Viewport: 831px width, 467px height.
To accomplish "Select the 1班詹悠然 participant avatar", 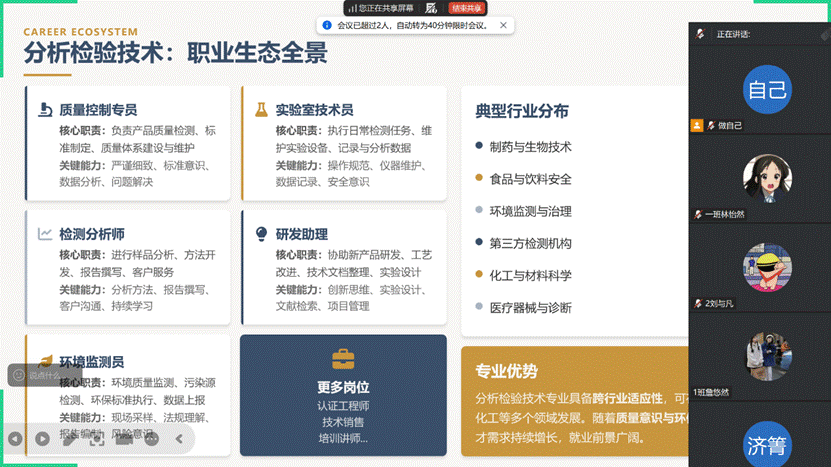I will tap(767, 357).
